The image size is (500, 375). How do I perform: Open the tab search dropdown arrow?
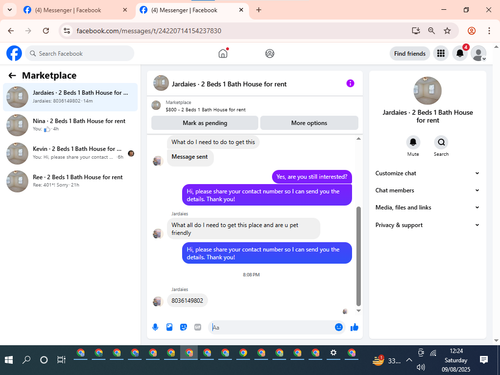click(x=10, y=10)
